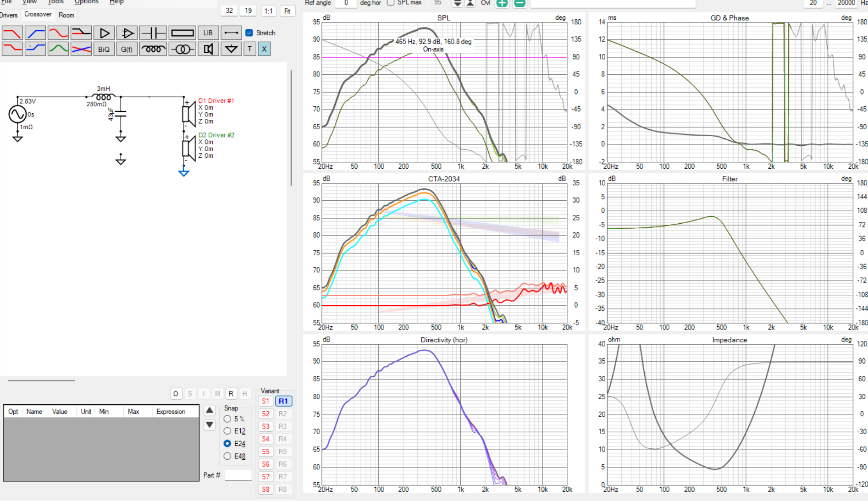Click the green plus overlay button

point(503,3)
